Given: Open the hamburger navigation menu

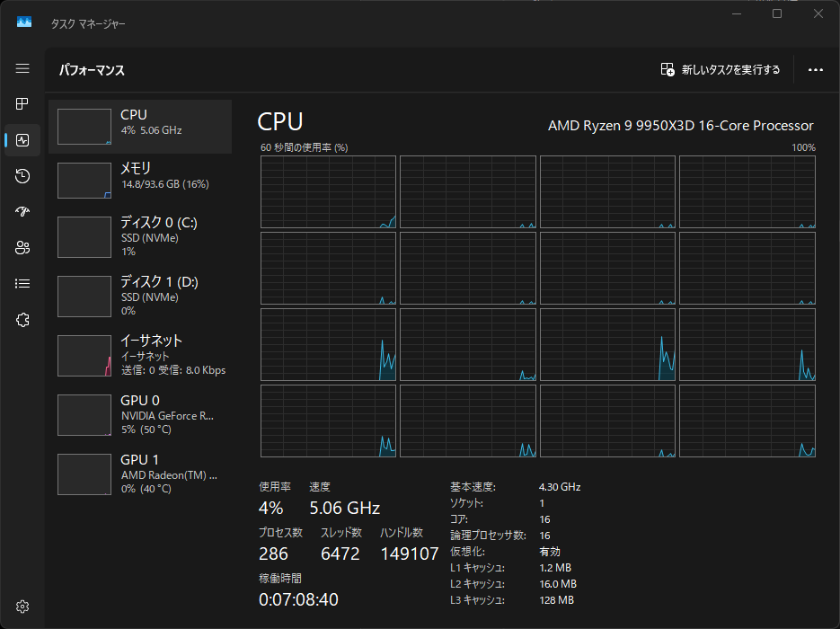Looking at the screenshot, I should tap(22, 69).
